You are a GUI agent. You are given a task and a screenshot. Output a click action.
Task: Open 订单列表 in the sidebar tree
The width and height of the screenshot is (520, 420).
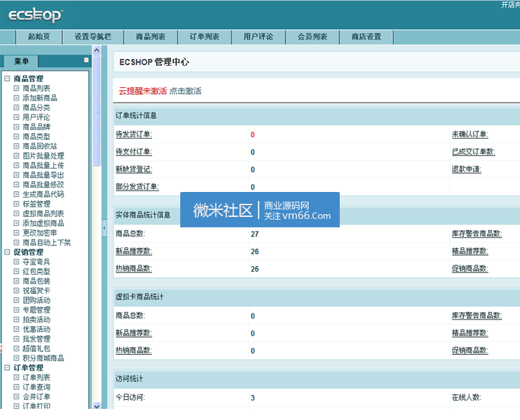[36, 377]
